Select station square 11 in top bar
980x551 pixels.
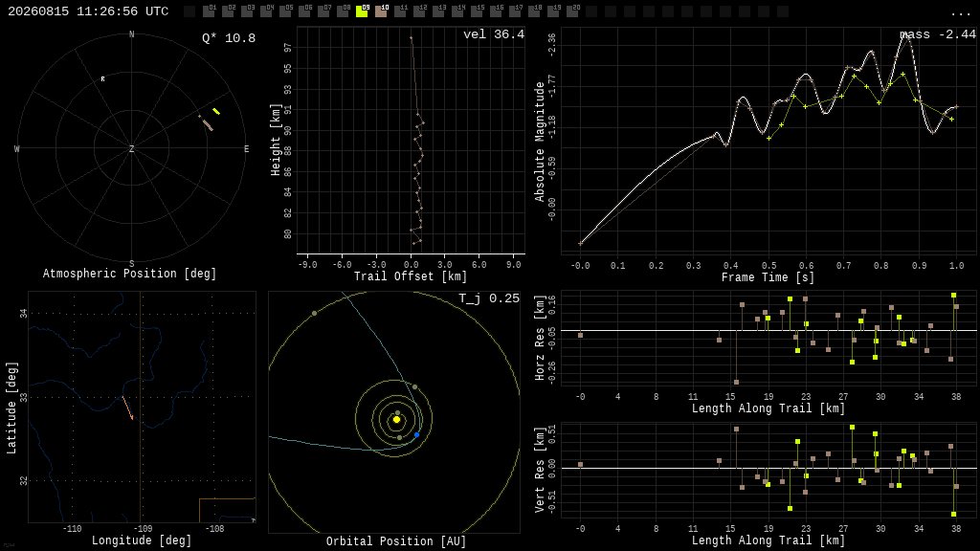400,11
